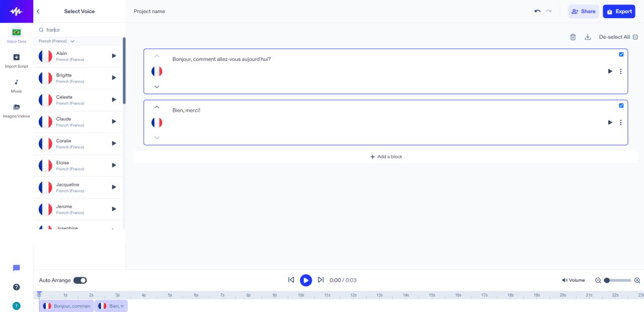Open the help question mark icon

click(x=17, y=287)
